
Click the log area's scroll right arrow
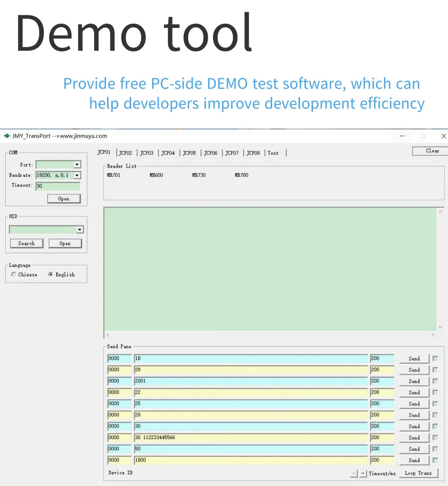coord(433,335)
